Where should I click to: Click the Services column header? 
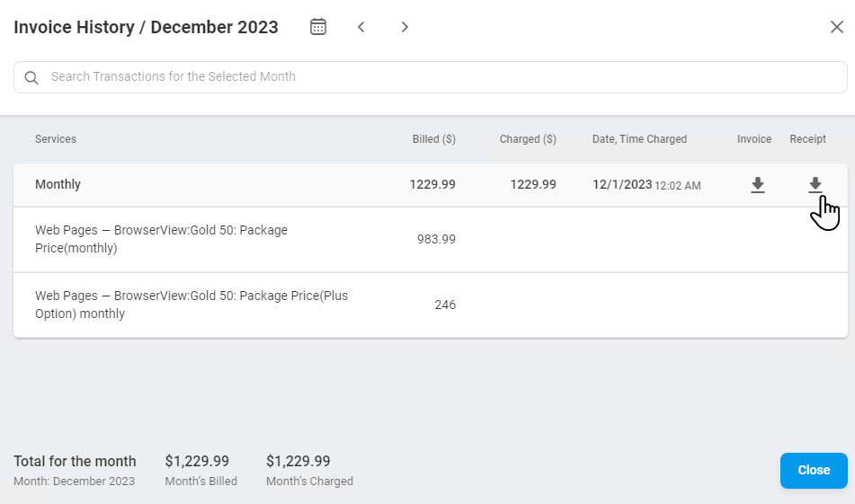[56, 139]
